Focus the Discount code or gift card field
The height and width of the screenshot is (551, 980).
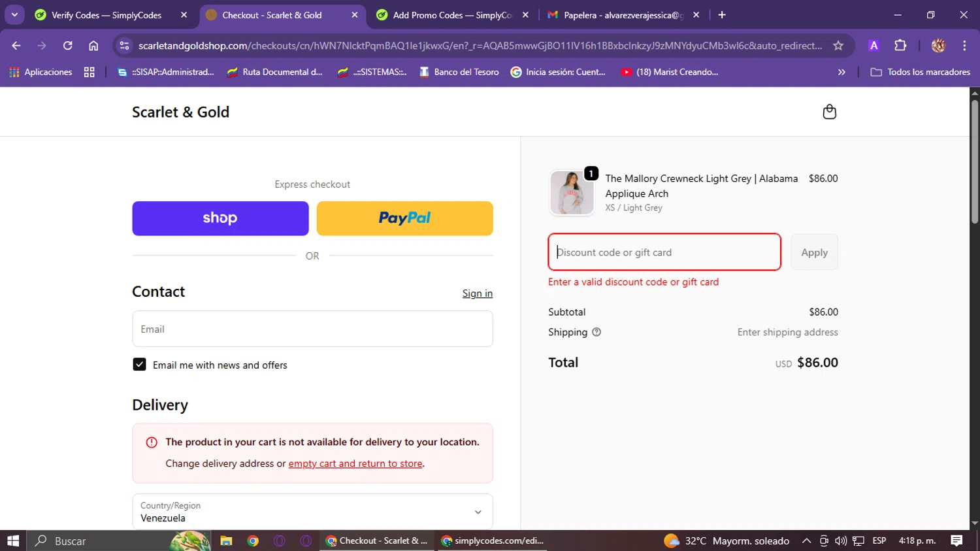click(x=664, y=252)
